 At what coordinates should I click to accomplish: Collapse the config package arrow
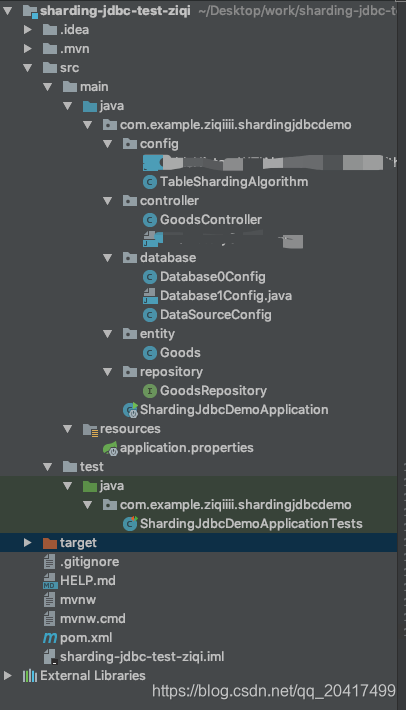tap(107, 144)
